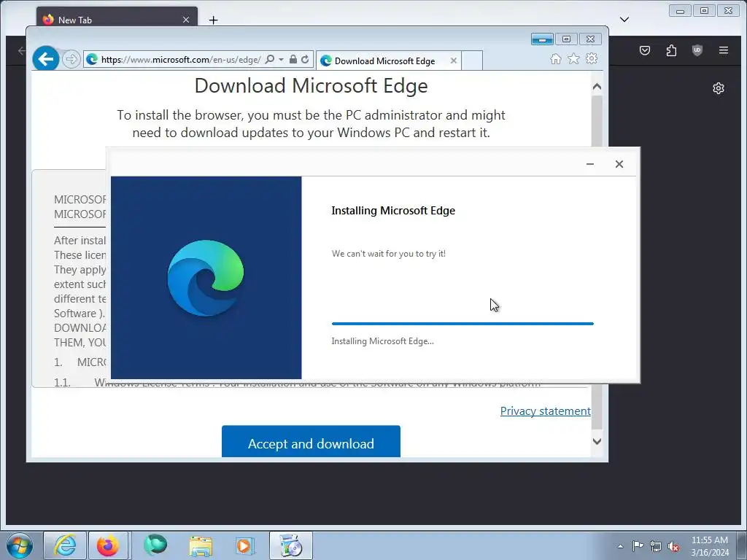747x560 pixels.
Task: Select the Download Microsoft Edge tab
Action: pos(384,61)
